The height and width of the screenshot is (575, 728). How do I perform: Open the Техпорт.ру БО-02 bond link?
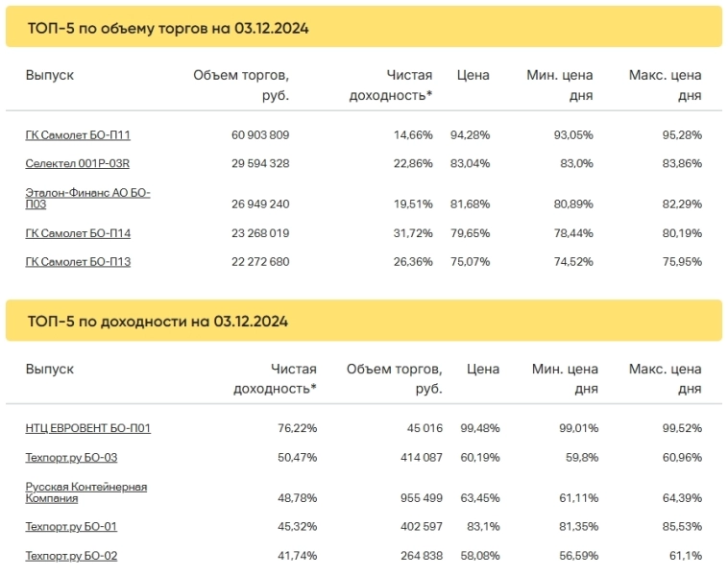coord(71,555)
